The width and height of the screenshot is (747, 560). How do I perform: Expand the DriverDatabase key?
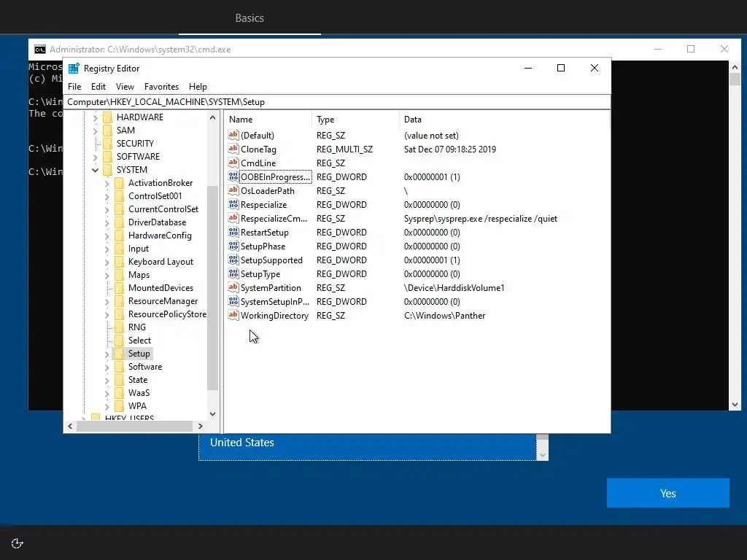coord(107,222)
